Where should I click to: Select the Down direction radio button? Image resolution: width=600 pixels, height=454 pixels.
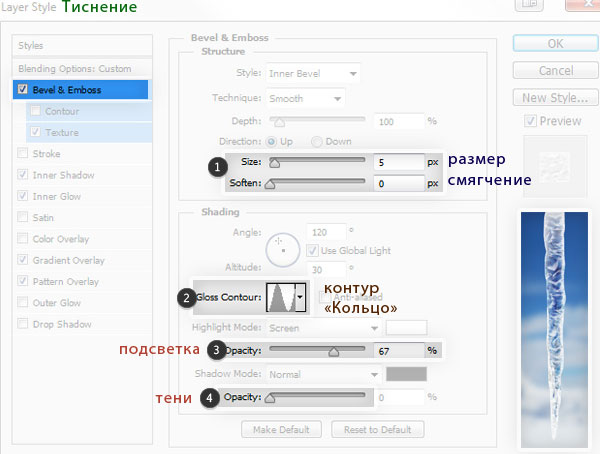(316, 142)
